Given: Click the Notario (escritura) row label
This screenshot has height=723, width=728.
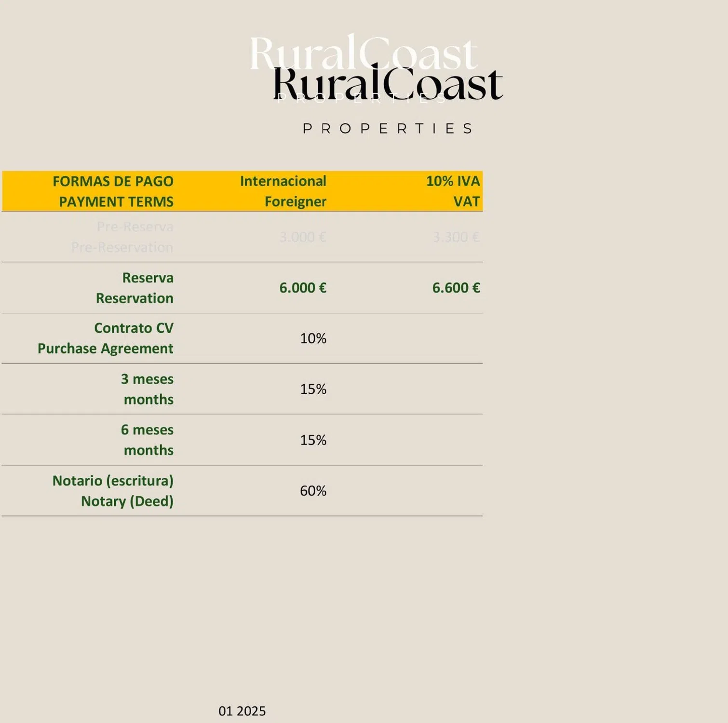Looking at the screenshot, I should [113, 481].
